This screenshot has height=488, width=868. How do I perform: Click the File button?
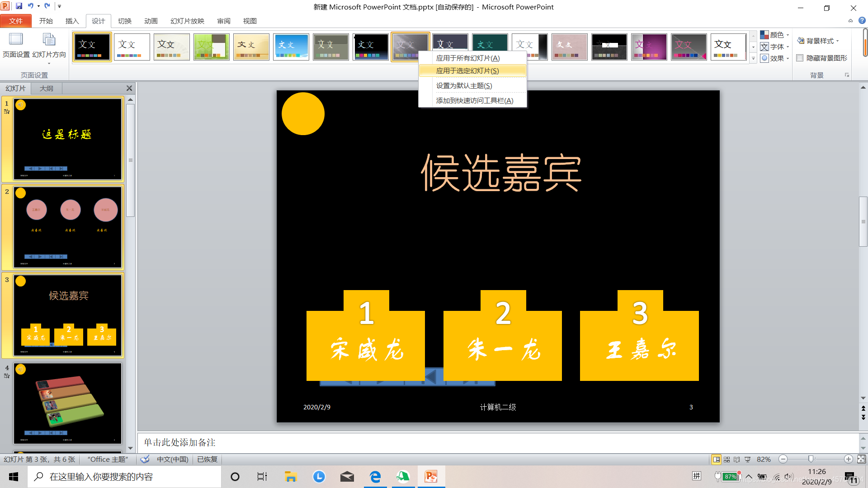[x=16, y=21]
